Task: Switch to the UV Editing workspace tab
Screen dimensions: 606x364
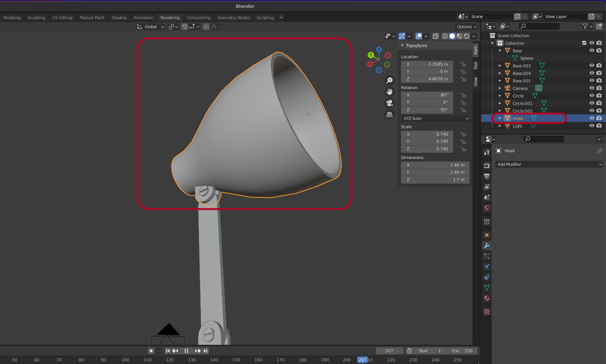Action: point(62,18)
